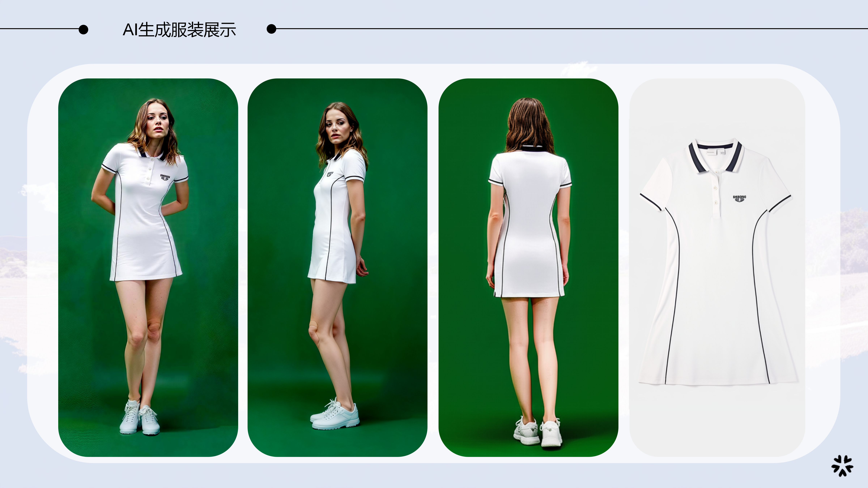Screen dimensions: 868x488
Task: Select the title text AI生成服装展示
Action: pos(182,30)
